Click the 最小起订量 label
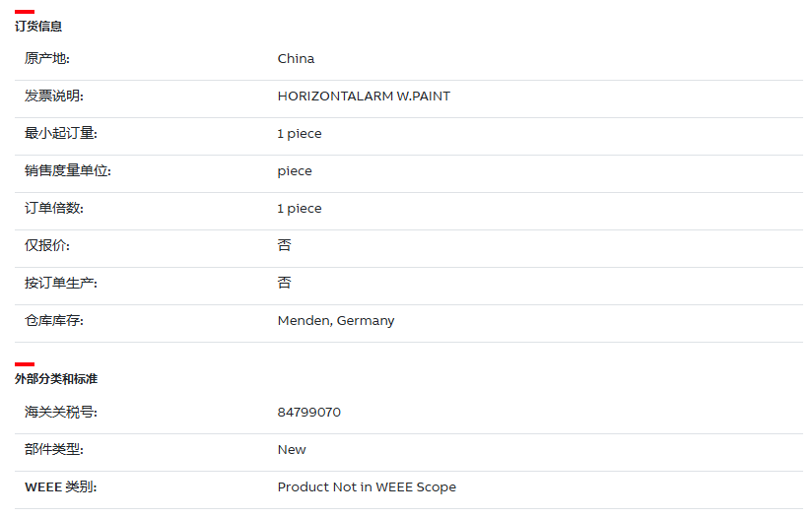This screenshot has width=812, height=517. [x=60, y=134]
